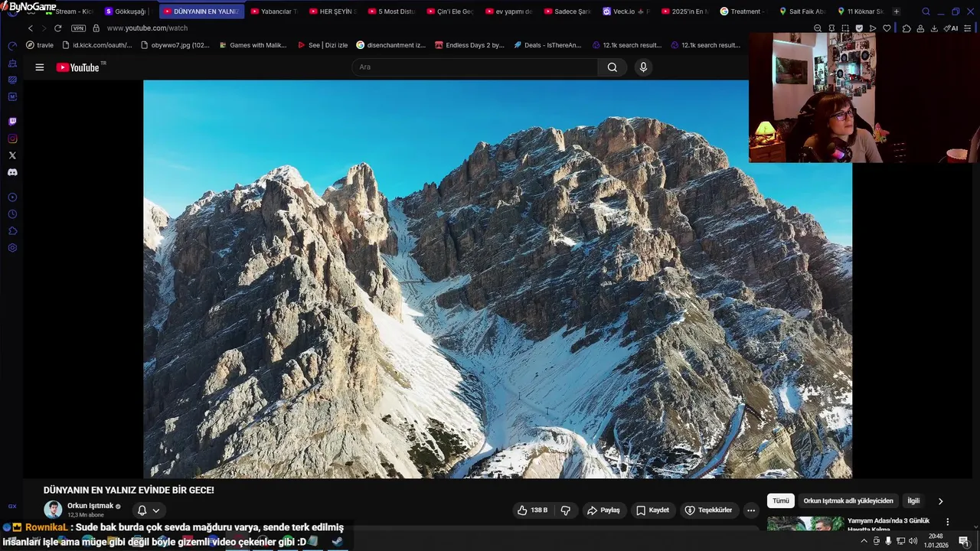
Task: Switch to the Gökkuşağı tab
Action: 127,11
